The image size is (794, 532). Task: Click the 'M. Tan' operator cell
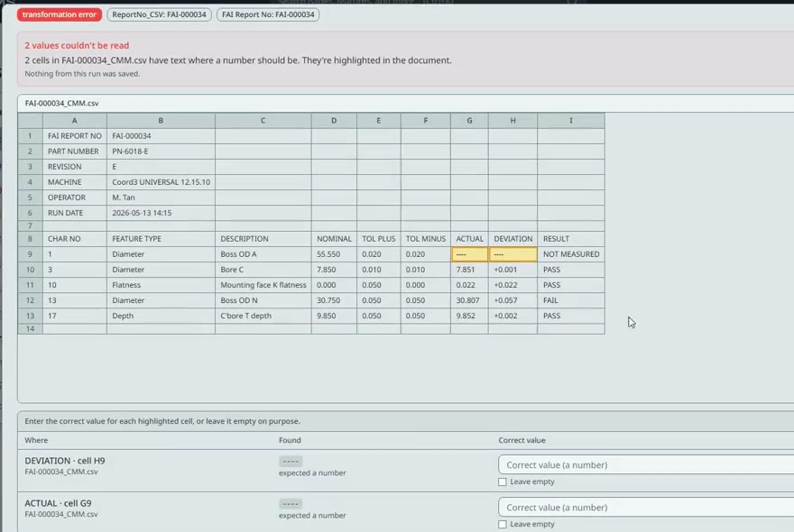coord(161,197)
